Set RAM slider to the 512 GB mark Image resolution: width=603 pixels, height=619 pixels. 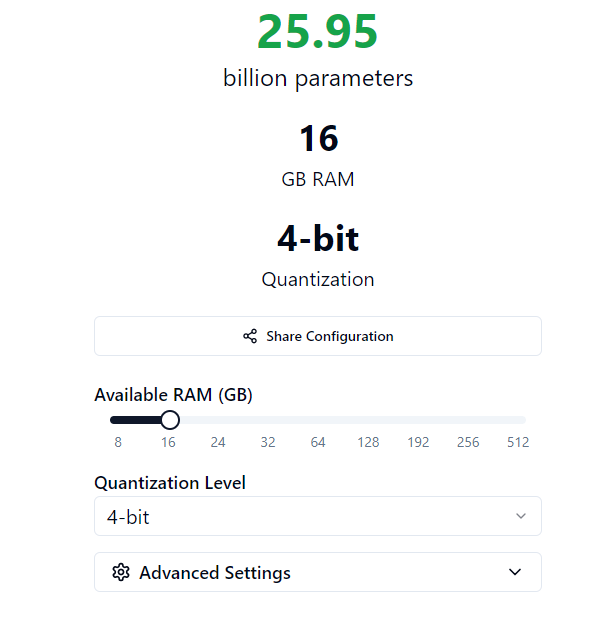(x=518, y=420)
